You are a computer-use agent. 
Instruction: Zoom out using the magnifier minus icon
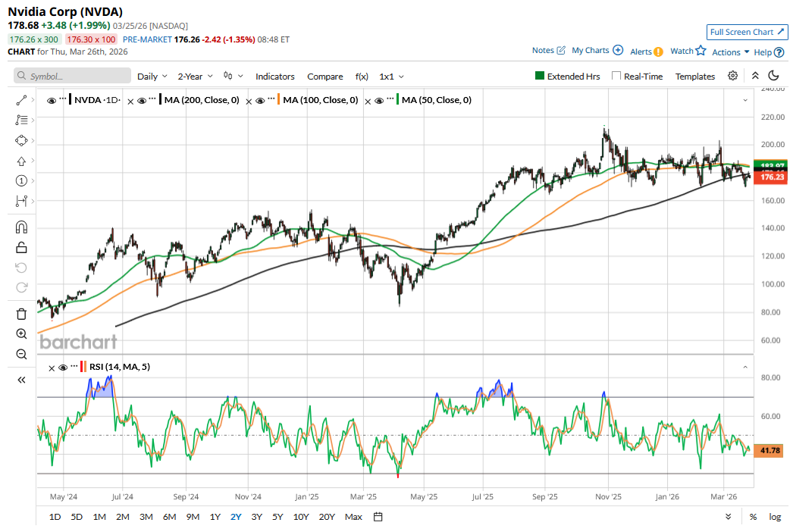pyautogui.click(x=21, y=354)
